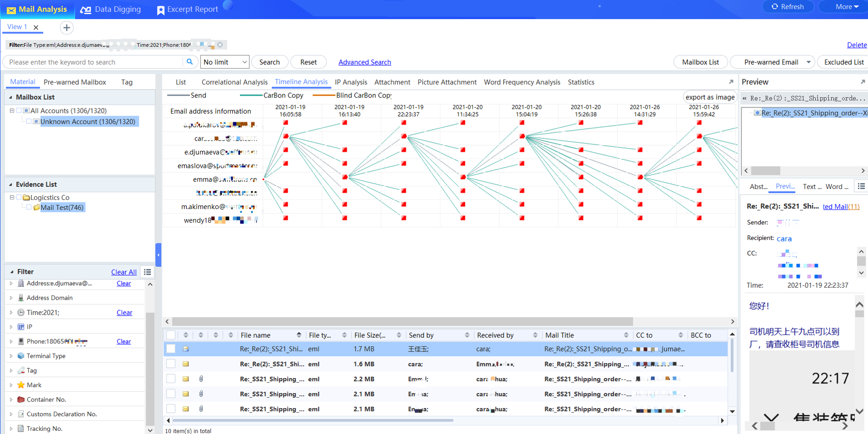Switch to the Correlational Analysis tab

pyautogui.click(x=234, y=82)
